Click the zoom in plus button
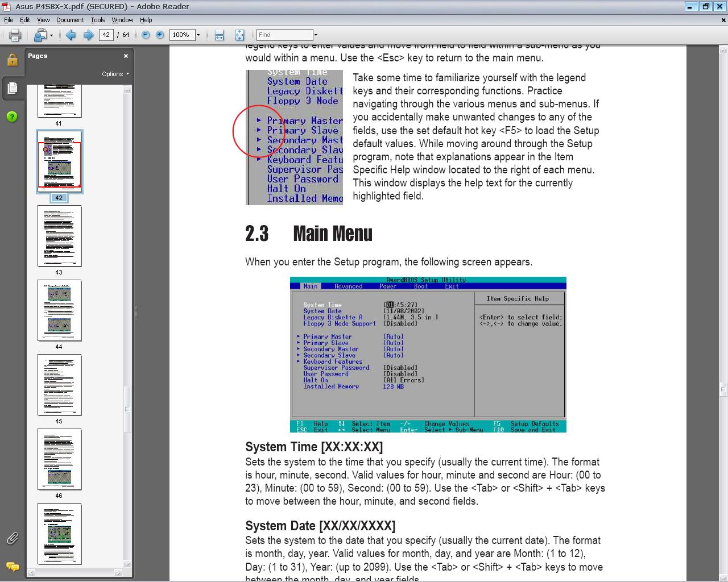 pyautogui.click(x=160, y=35)
